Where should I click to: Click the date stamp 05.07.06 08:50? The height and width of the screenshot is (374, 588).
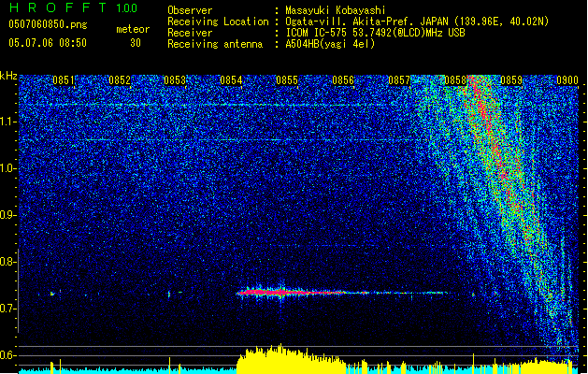click(x=48, y=43)
